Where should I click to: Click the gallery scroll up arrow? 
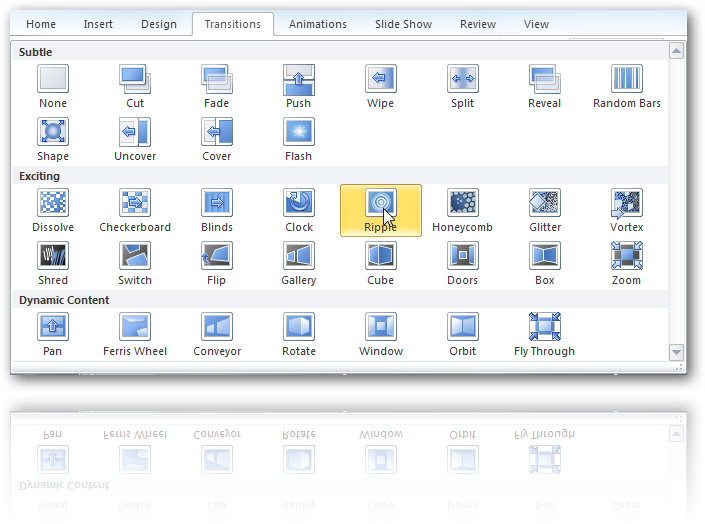(676, 50)
